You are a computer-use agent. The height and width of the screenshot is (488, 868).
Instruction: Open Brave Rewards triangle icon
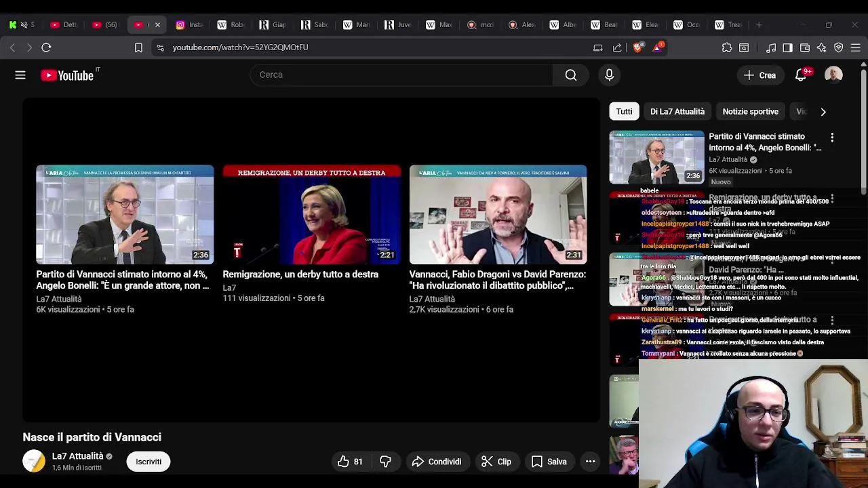pyautogui.click(x=657, y=47)
